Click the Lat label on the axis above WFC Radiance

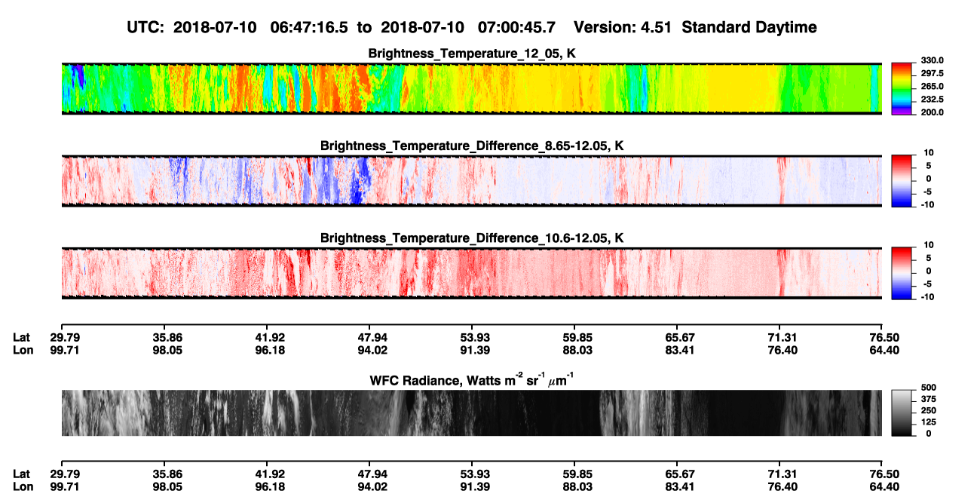(x=21, y=337)
